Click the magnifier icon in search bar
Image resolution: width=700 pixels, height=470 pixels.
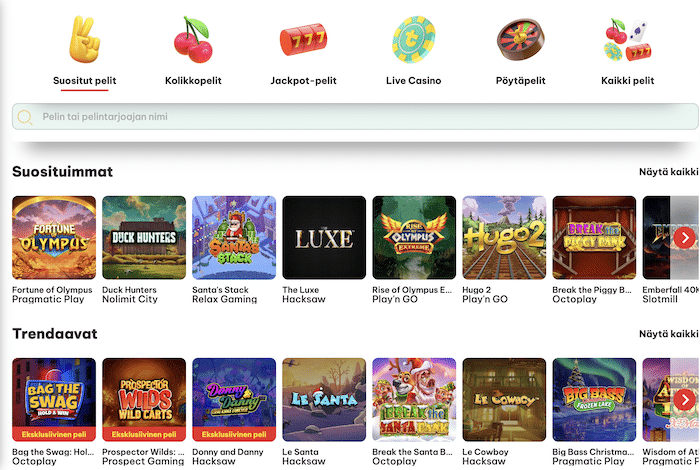pos(25,117)
